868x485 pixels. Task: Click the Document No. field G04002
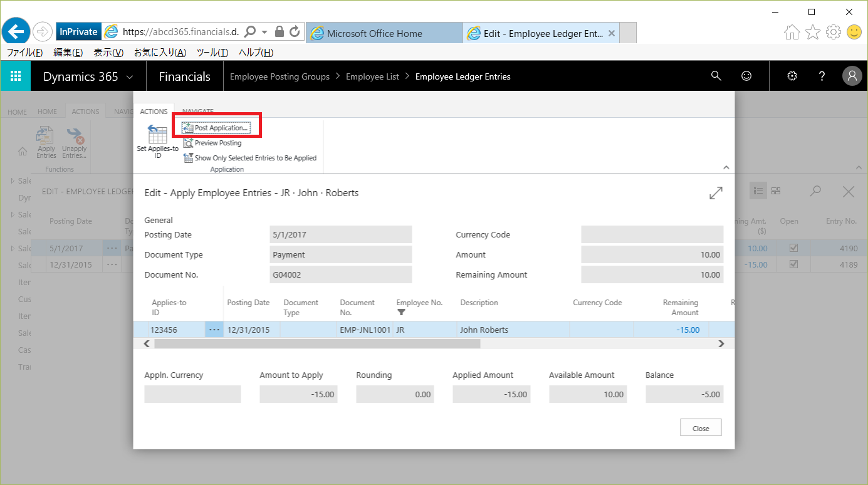341,274
